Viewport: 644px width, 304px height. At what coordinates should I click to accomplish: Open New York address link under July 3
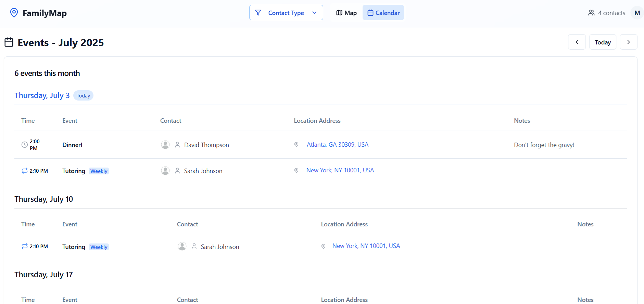(340, 170)
